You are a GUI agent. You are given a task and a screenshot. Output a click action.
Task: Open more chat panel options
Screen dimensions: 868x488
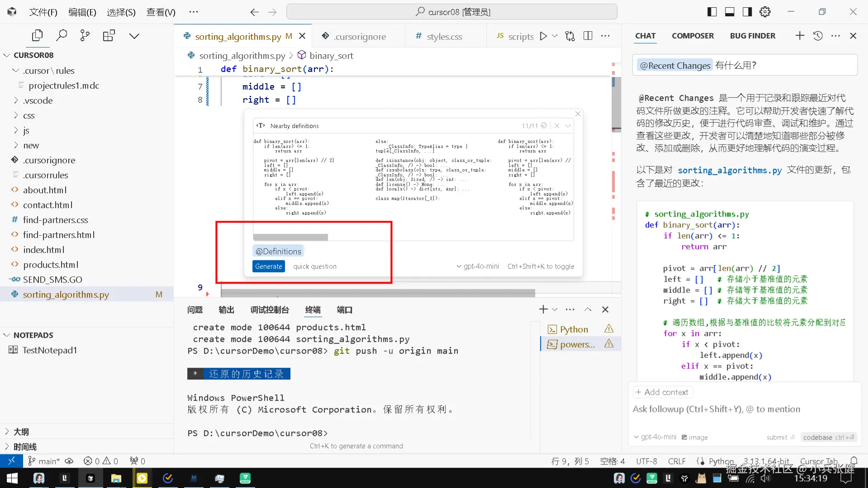tap(835, 36)
